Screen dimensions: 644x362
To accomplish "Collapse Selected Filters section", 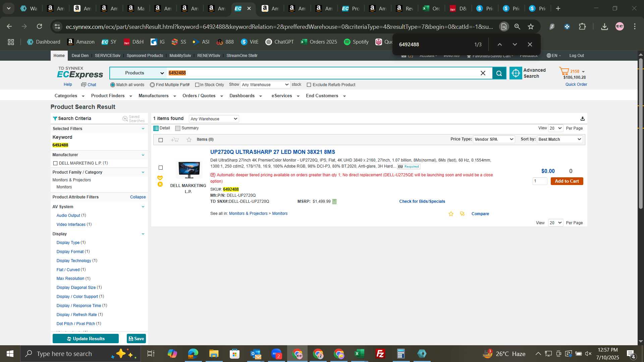I will [x=143, y=129].
